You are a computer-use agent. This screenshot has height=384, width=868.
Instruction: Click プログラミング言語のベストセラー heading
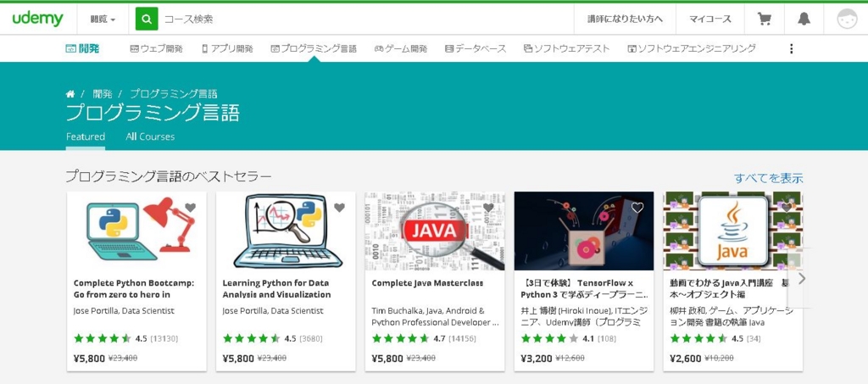point(169,176)
